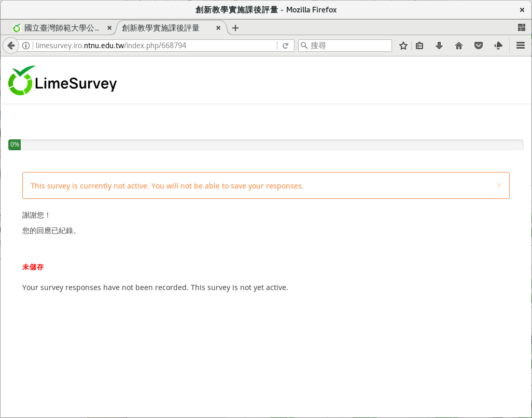The image size is (532, 418).
Task: Open the Firefox hamburger menu
Action: (x=521, y=46)
